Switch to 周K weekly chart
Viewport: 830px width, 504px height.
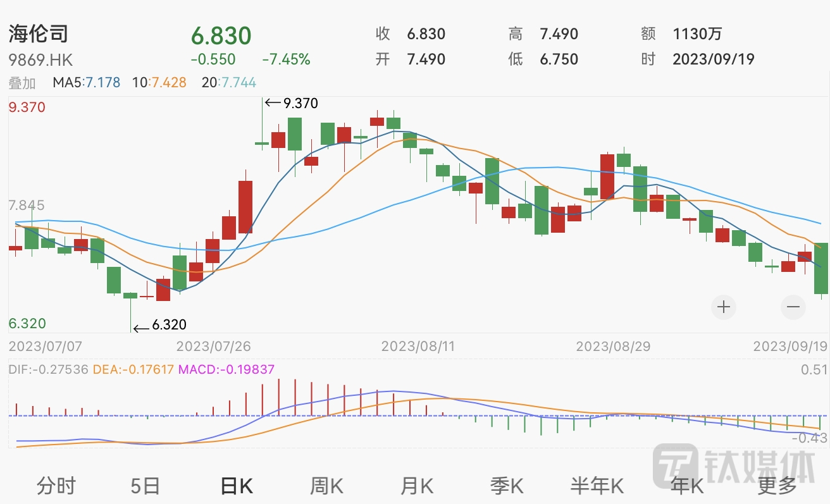point(326,486)
